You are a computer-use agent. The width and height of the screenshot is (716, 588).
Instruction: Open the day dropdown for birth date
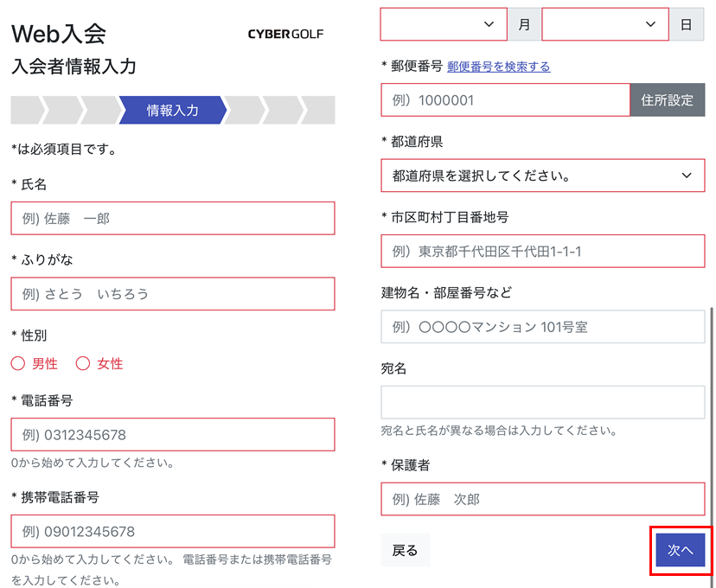604,24
